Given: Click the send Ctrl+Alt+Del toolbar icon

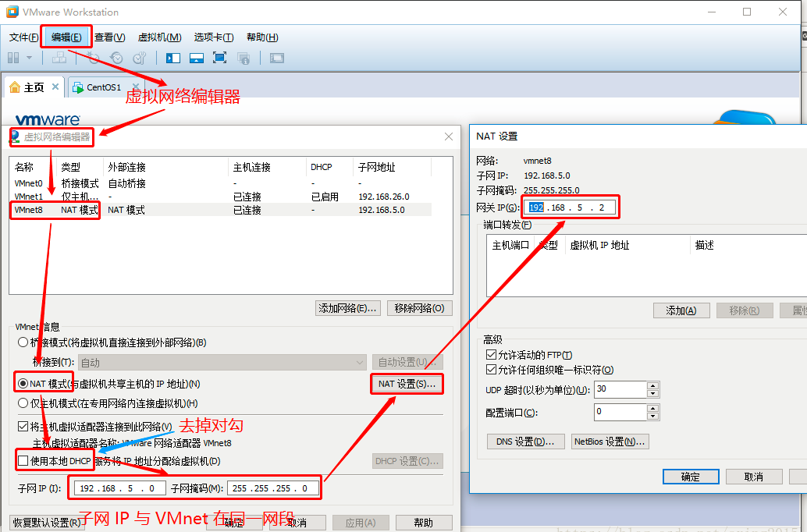Looking at the screenshot, I should pyautogui.click(x=59, y=58).
